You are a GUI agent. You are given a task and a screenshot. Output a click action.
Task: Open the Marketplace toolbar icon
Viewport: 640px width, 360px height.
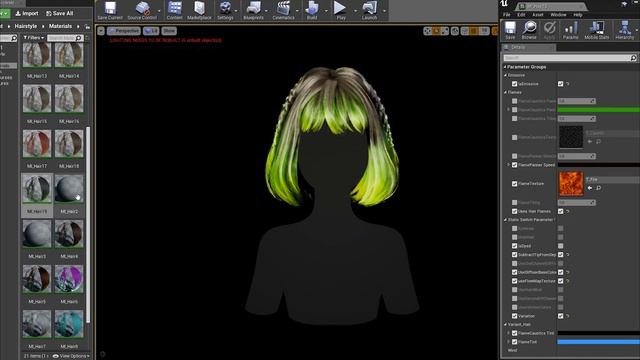point(200,10)
